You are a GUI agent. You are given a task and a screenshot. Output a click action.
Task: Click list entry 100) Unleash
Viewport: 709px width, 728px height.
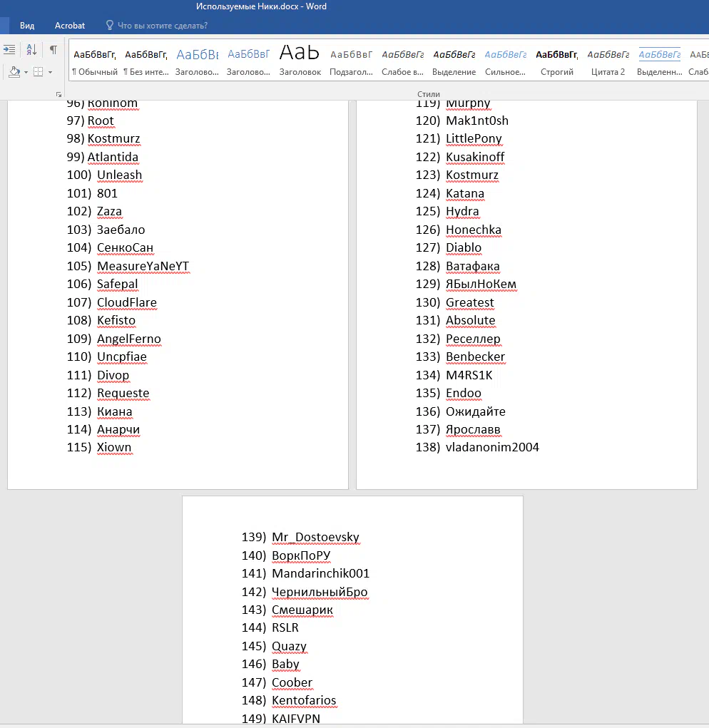104,175
